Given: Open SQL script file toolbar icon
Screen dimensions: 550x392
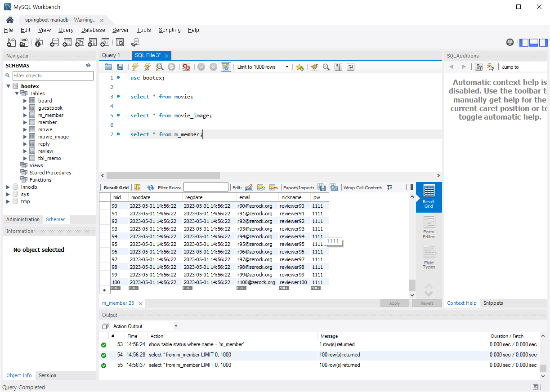Looking at the screenshot, I should pos(24,42).
